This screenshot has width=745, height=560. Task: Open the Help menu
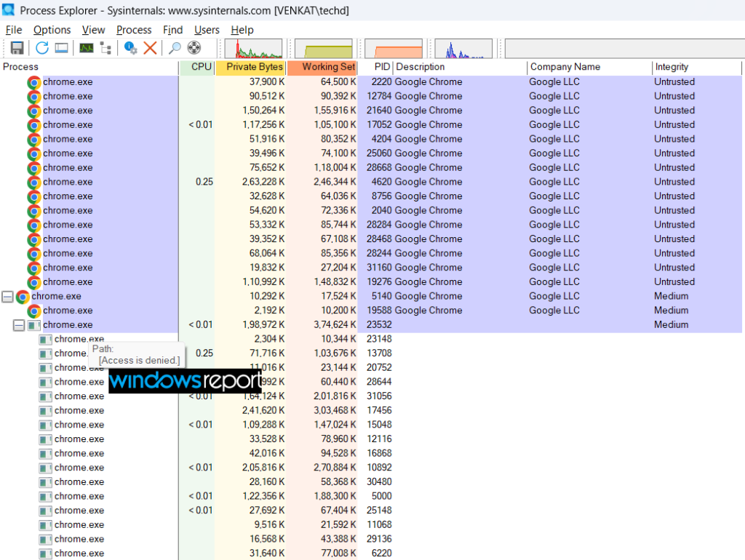pos(242,30)
